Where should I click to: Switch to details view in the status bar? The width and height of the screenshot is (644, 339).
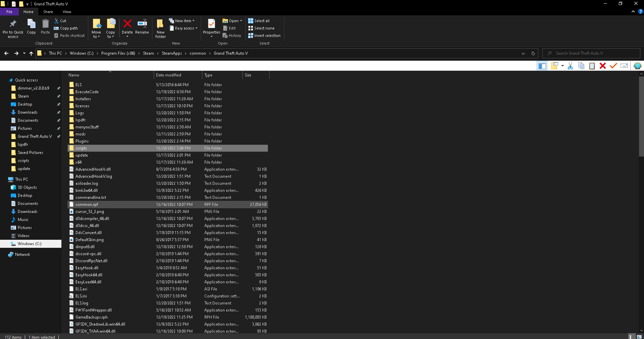click(x=631, y=337)
